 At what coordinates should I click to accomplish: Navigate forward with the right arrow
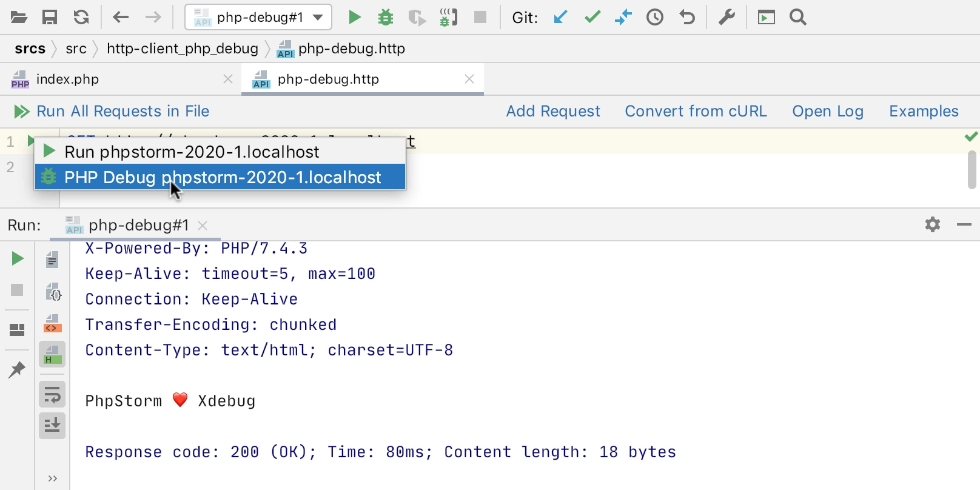(x=153, y=18)
